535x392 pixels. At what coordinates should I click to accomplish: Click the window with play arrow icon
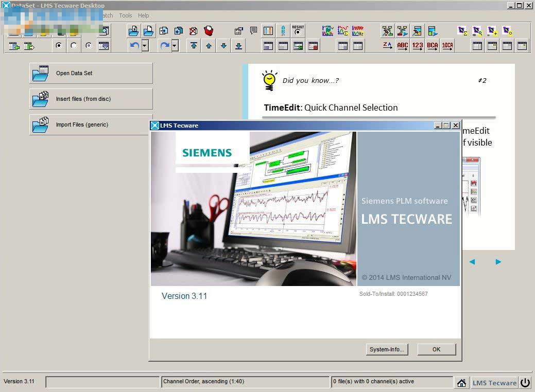pyautogui.click(x=433, y=31)
